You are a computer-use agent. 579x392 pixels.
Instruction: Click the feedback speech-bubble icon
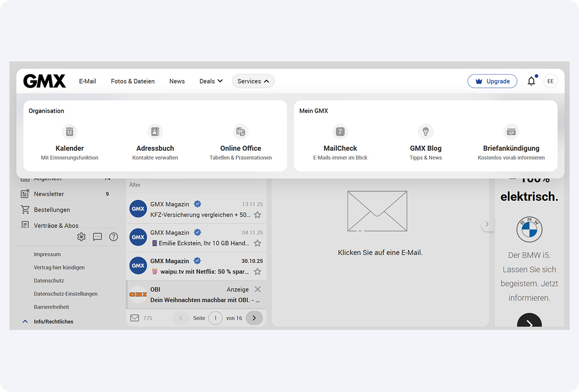pos(97,237)
